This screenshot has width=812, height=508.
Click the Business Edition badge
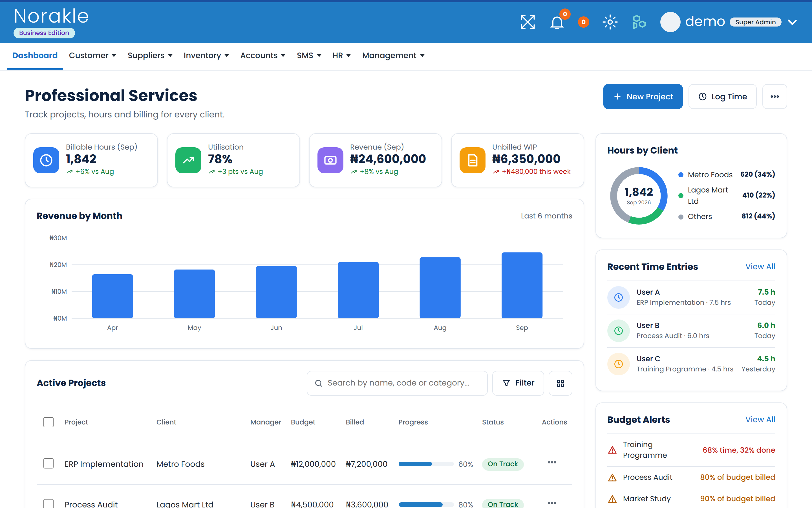tap(44, 33)
